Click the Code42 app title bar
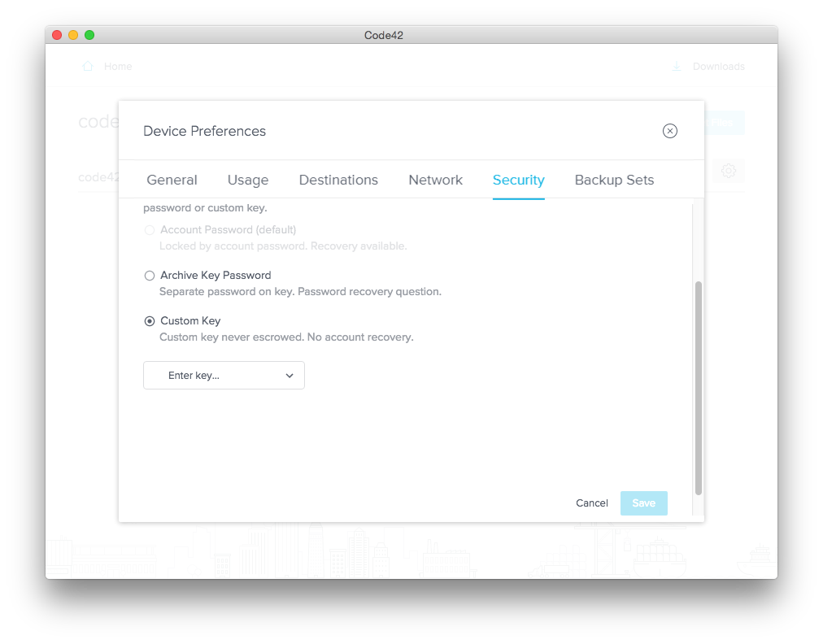Viewport: 823px width, 644px height. click(x=382, y=35)
